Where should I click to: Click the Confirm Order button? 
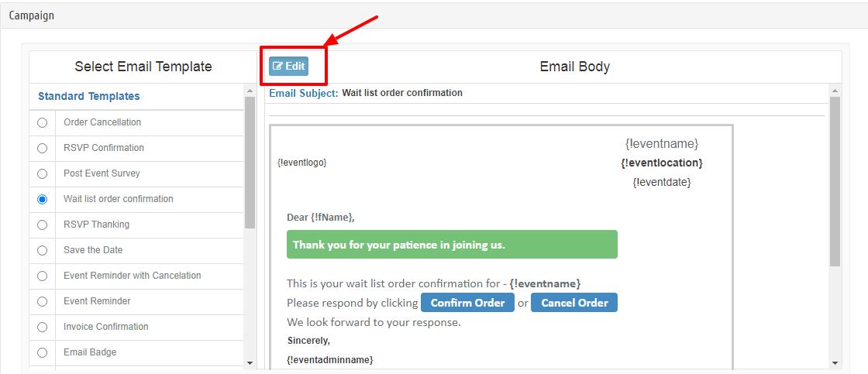pyautogui.click(x=467, y=303)
